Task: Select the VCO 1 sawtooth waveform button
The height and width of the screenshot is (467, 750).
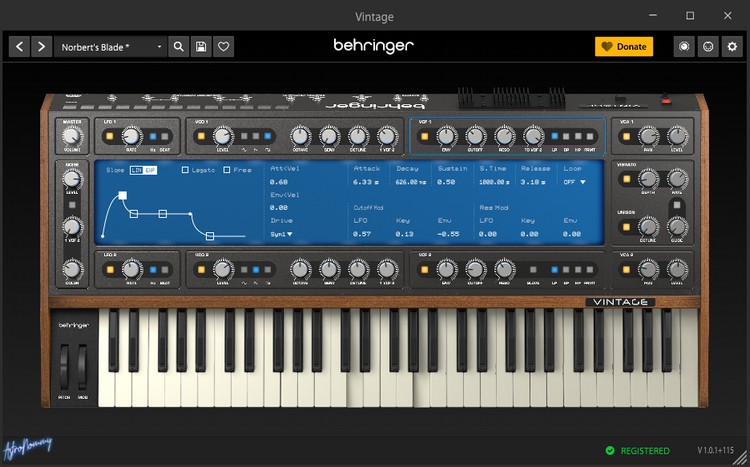Action: click(x=256, y=136)
